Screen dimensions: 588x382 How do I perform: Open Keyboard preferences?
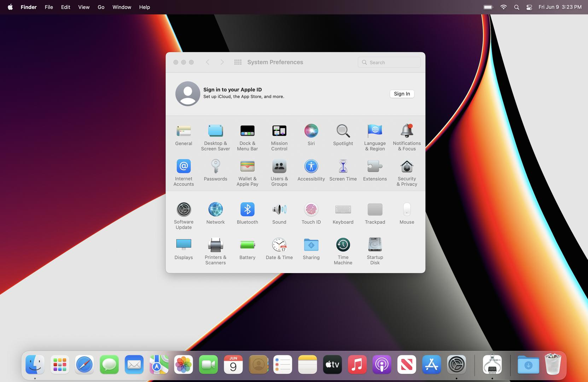coord(343,214)
